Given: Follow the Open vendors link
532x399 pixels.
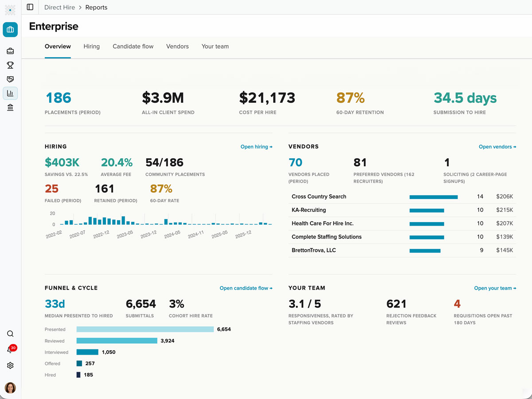Looking at the screenshot, I should 497,147.
